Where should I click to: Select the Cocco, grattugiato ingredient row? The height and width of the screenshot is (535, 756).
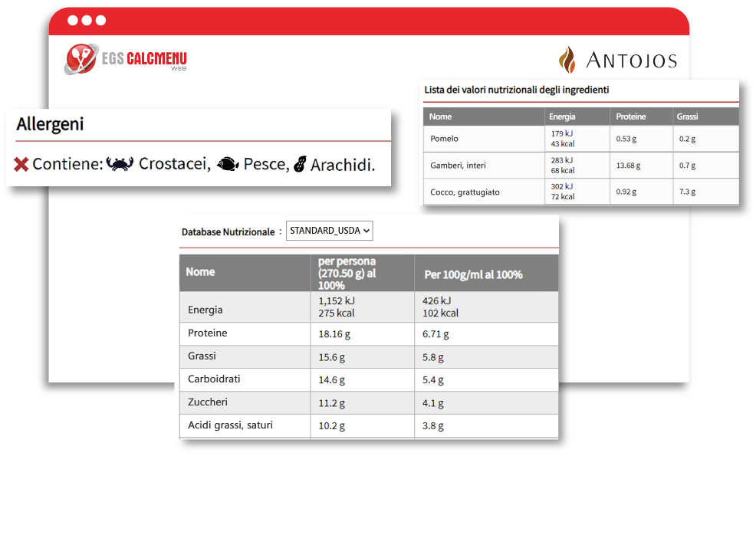pyautogui.click(x=465, y=192)
